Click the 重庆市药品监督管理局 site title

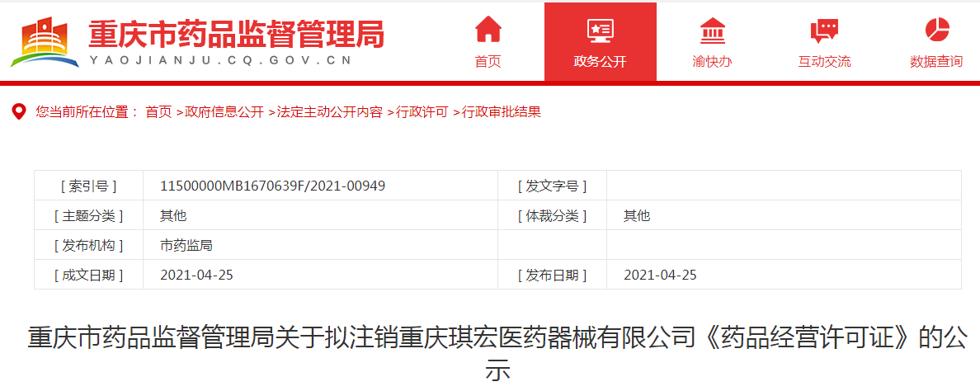point(236,34)
